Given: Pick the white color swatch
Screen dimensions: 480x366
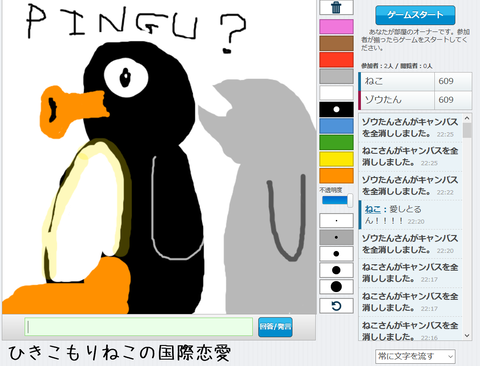Looking at the screenshot, I should pyautogui.click(x=336, y=93).
